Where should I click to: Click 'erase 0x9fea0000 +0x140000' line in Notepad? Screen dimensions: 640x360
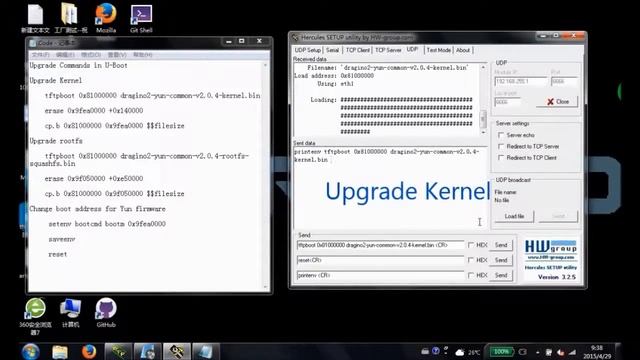pyautogui.click(x=94, y=111)
